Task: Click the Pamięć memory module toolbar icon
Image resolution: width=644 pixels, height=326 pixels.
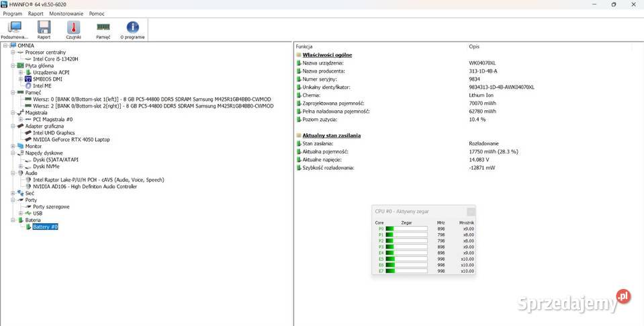Action: click(103, 27)
